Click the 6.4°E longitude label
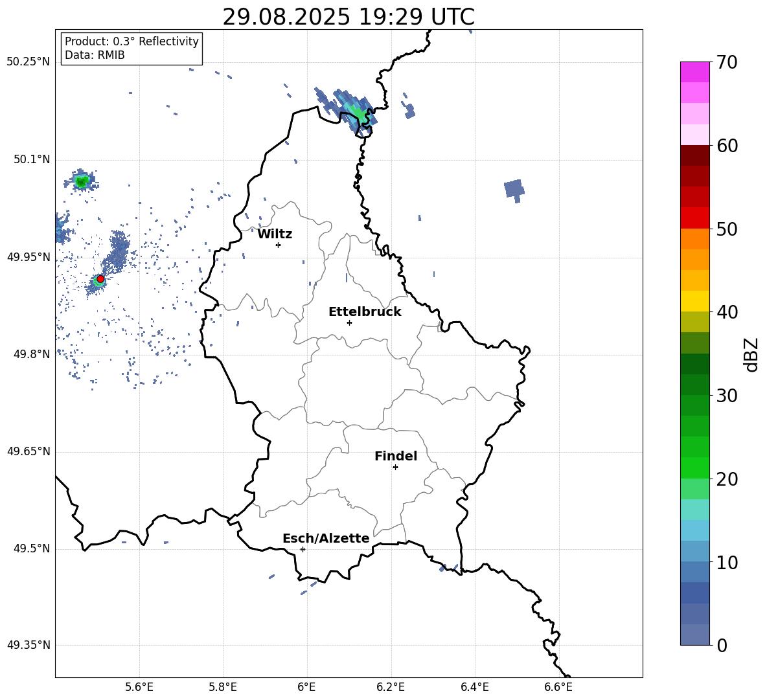This screenshot has width=767, height=700. [474, 688]
